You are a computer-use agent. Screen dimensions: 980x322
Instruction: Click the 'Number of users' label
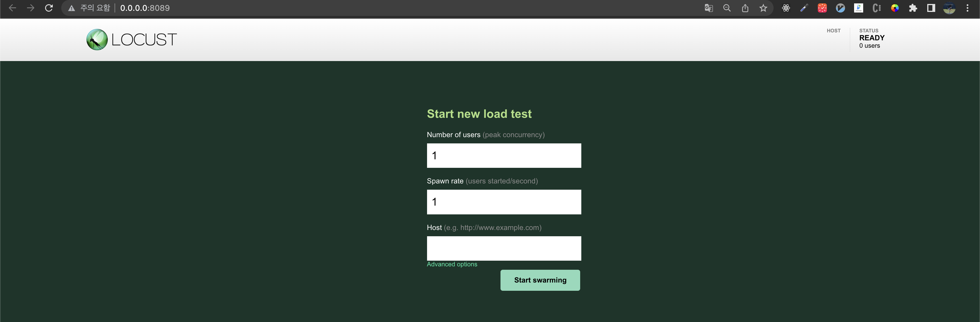[453, 135]
